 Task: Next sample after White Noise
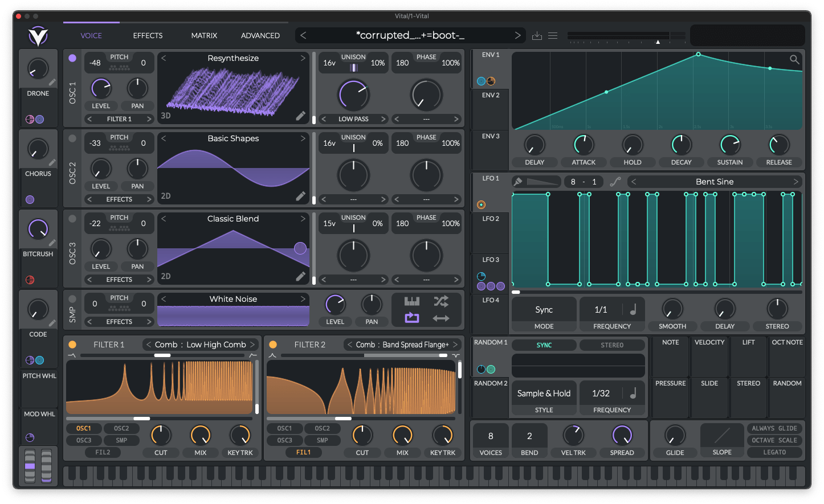coord(303,299)
